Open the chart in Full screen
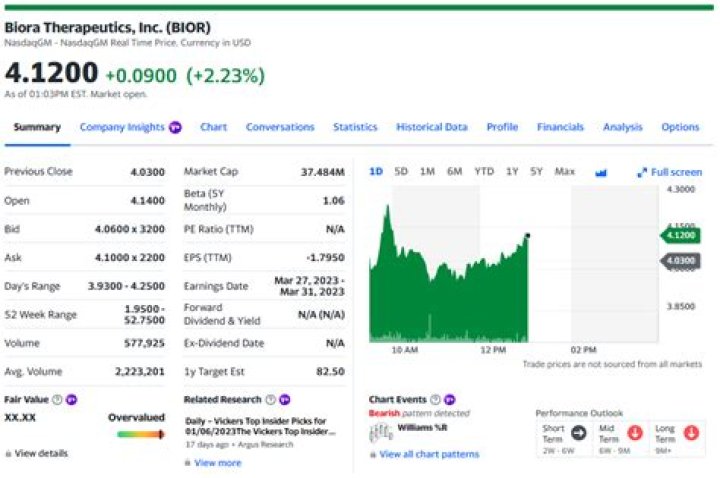The image size is (720, 478). coord(670,172)
